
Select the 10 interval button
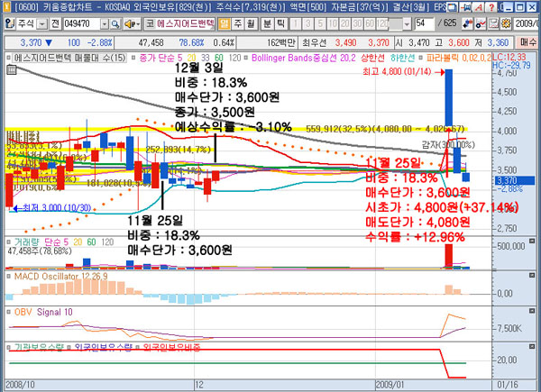click(333, 23)
